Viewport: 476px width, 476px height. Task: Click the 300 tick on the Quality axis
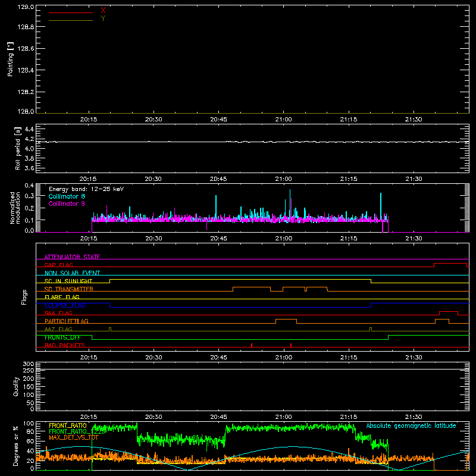(28, 364)
